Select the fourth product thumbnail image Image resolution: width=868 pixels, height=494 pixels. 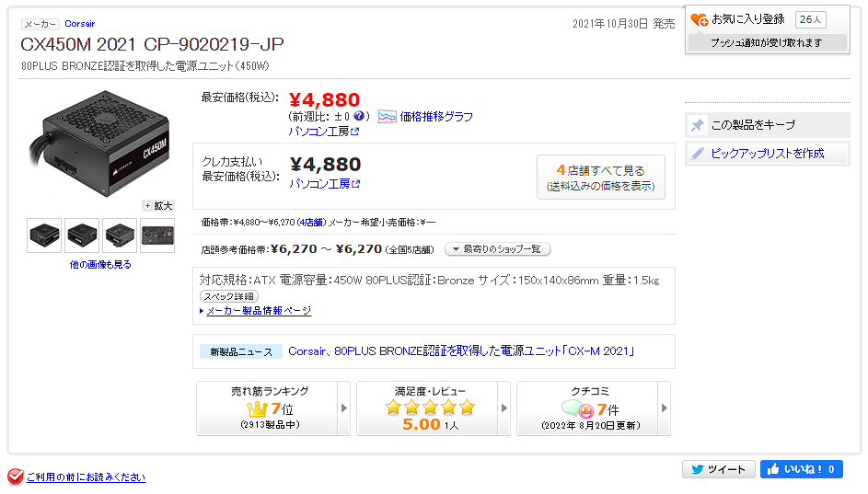pyautogui.click(x=157, y=236)
